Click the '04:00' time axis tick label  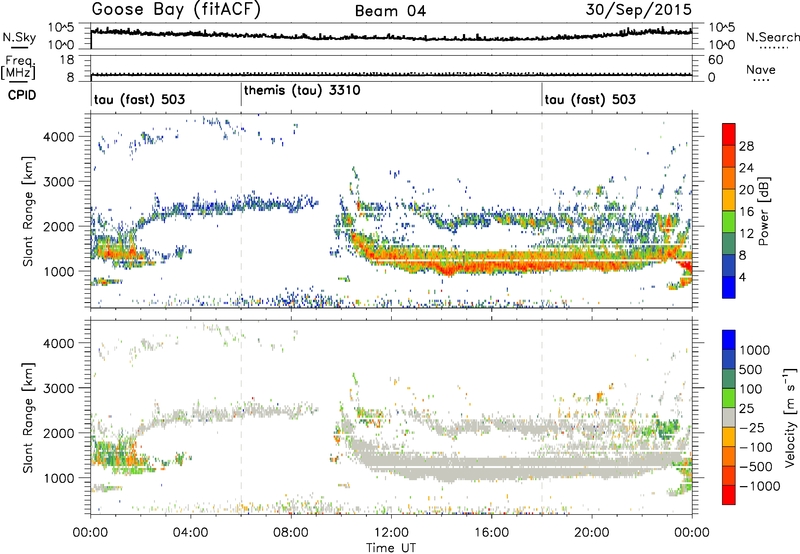190,533
